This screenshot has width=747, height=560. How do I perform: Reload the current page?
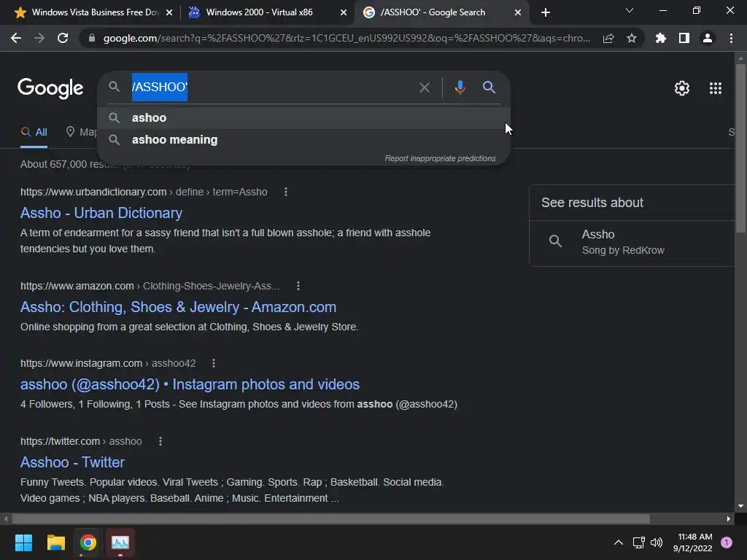coord(63,38)
